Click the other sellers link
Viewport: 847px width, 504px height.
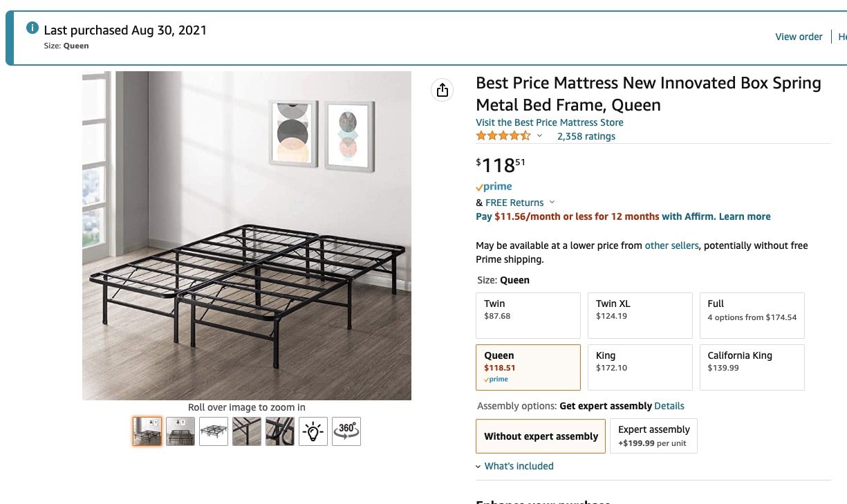[671, 245]
